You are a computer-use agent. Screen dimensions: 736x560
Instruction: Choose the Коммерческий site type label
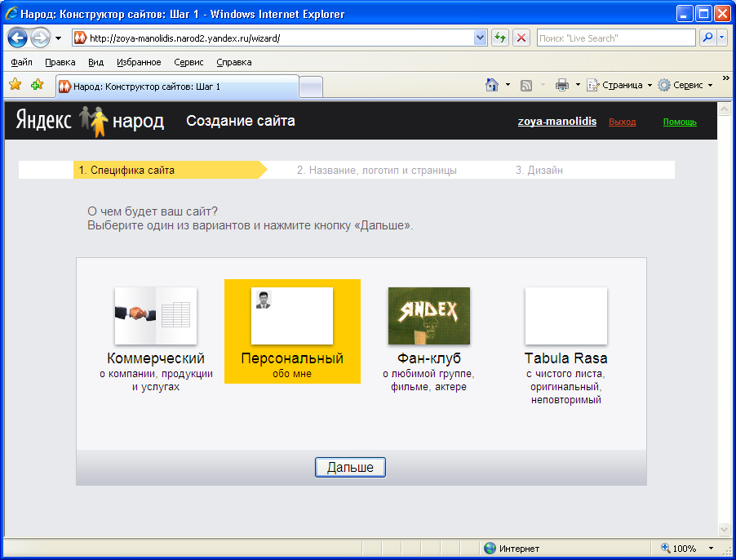156,358
